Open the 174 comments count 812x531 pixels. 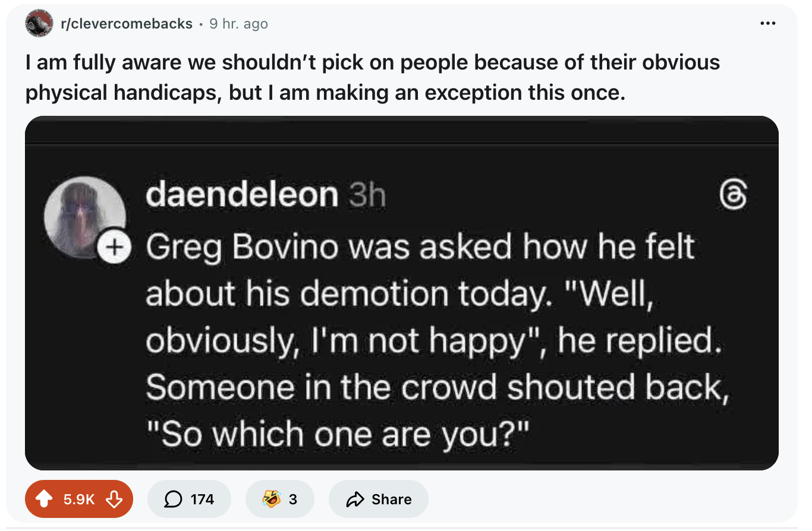pos(202,500)
